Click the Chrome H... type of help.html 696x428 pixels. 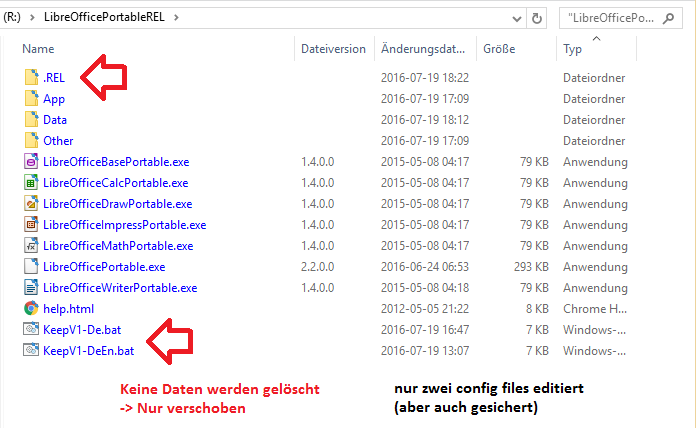pyautogui.click(x=595, y=309)
